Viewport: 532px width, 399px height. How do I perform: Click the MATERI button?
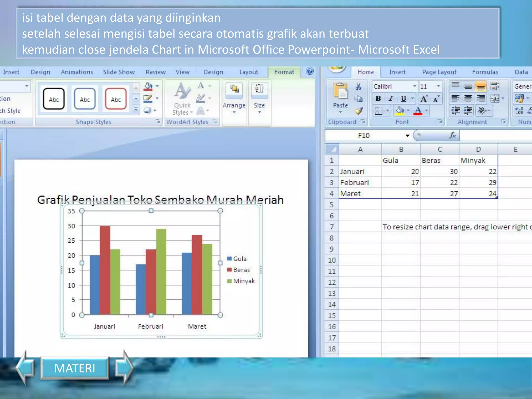point(75,368)
